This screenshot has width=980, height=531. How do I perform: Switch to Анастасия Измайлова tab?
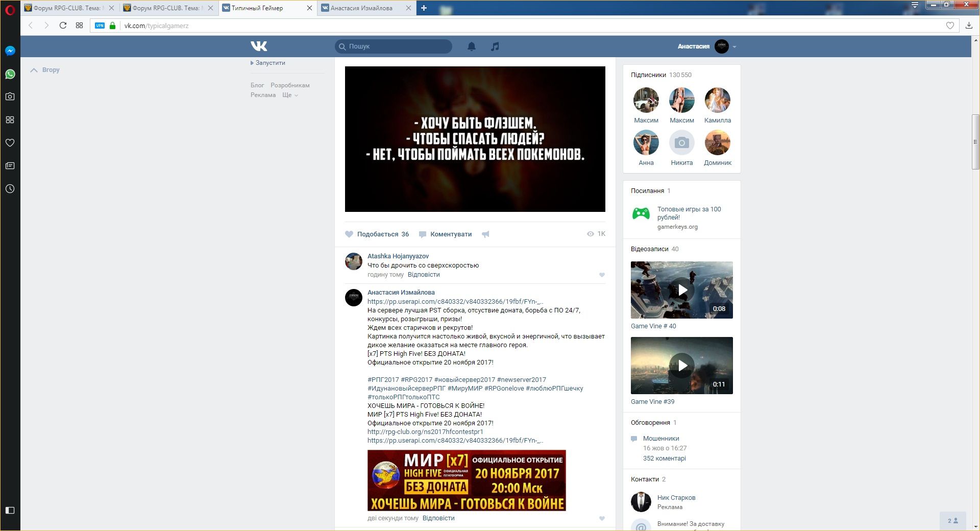click(x=361, y=8)
